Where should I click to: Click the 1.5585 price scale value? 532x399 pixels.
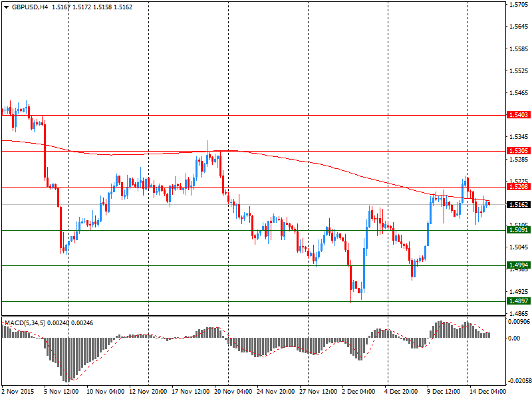(519, 49)
